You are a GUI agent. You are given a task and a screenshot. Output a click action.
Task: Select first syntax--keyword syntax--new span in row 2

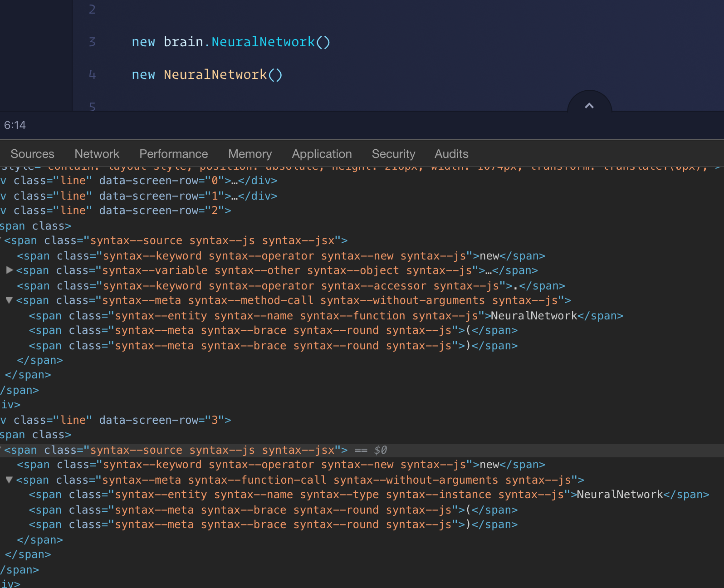(x=281, y=256)
